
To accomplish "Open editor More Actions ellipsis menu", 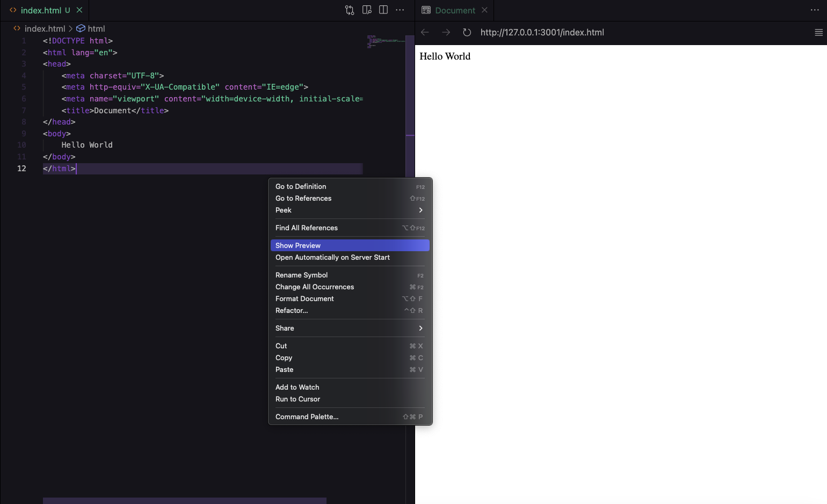I will click(x=400, y=10).
